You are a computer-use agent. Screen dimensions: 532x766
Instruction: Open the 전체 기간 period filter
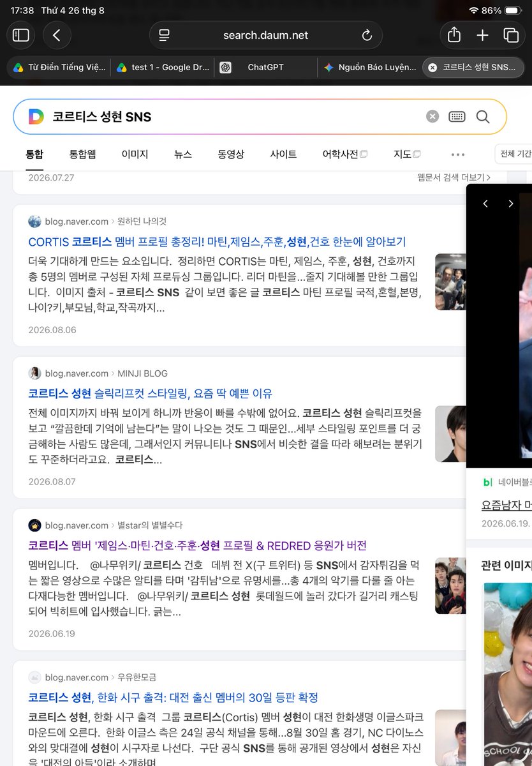514,154
